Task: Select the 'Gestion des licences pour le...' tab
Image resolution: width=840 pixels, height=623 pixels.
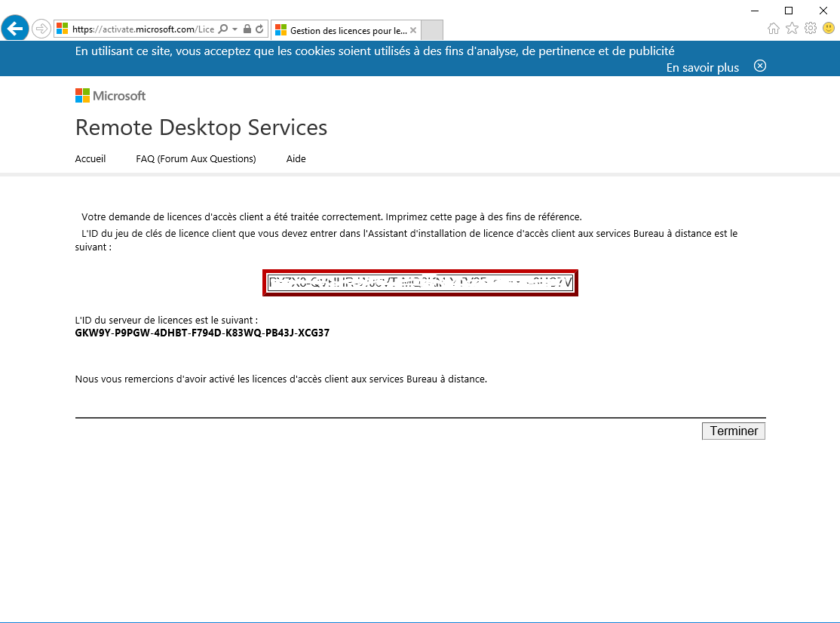Action: click(345, 30)
